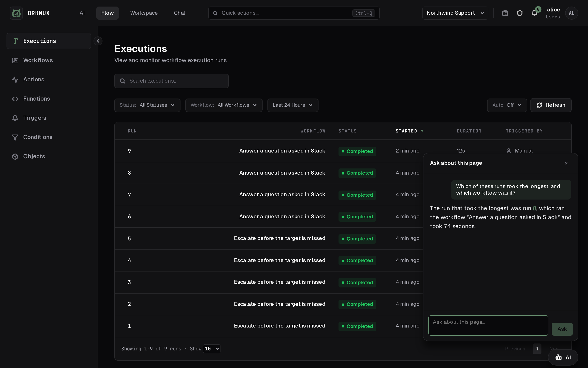Focus the Quick actions search field
588x368 pixels.
[294, 13]
